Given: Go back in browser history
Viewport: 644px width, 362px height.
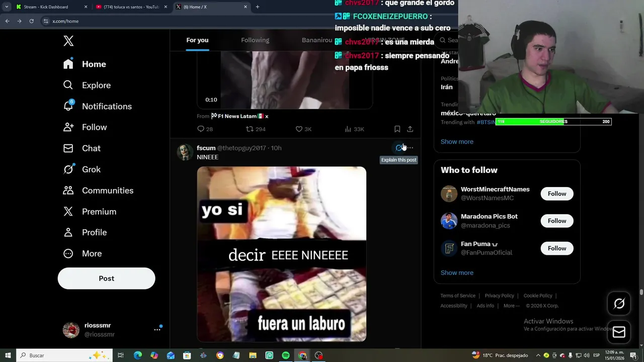Looking at the screenshot, I should [7, 21].
